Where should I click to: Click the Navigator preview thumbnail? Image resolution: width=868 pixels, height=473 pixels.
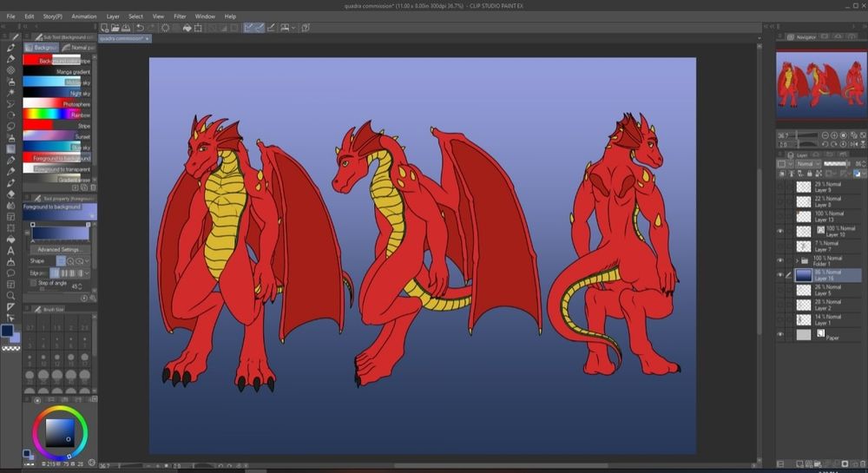pyautogui.click(x=821, y=83)
